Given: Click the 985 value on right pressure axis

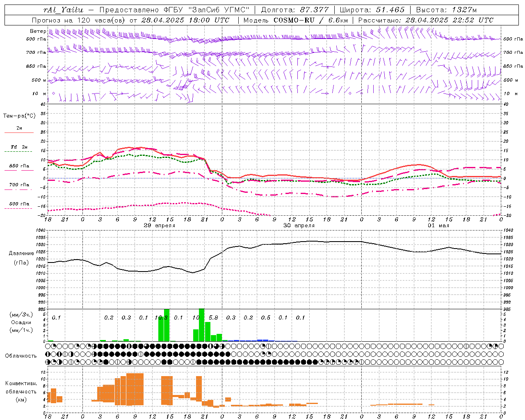Looking at the screenshot, I should [x=508, y=309].
